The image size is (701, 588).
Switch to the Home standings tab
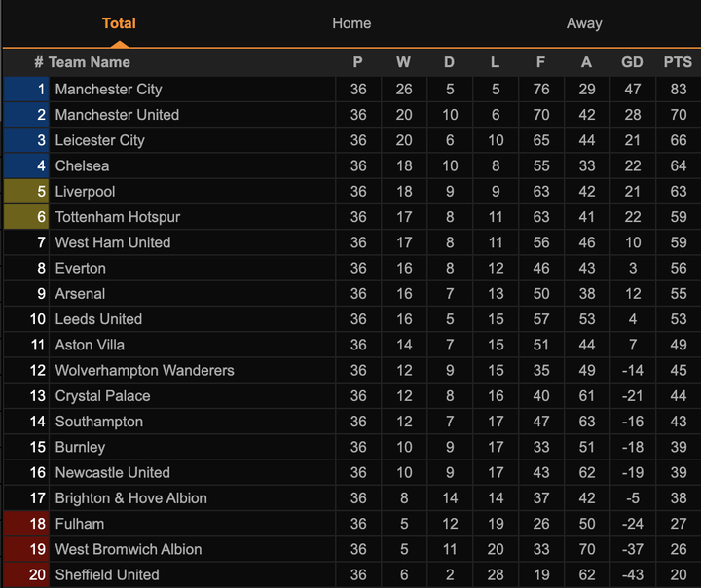(351, 23)
